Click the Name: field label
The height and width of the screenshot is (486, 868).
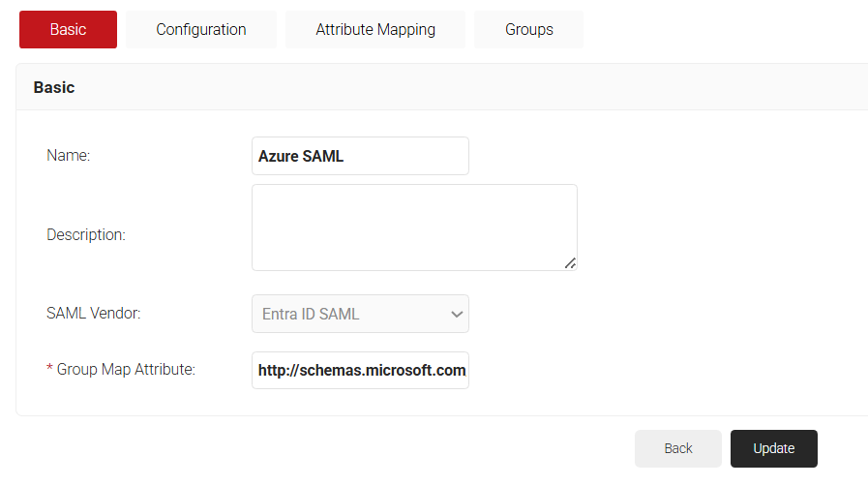tap(69, 156)
